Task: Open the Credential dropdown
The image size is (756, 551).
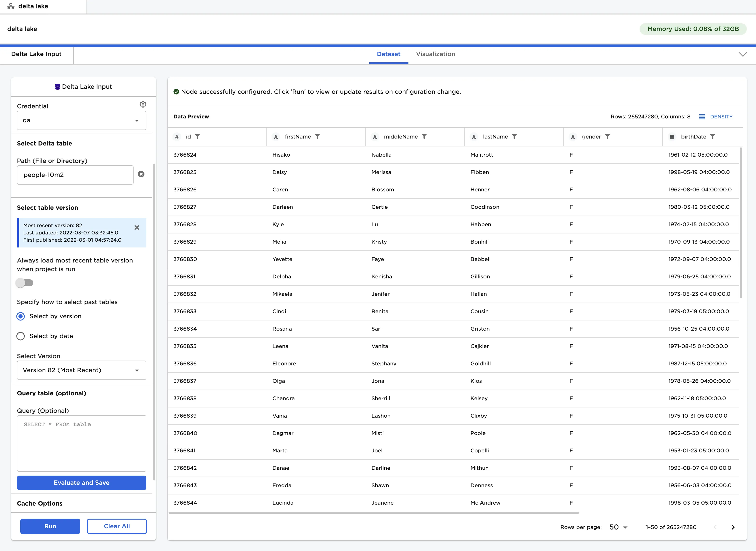Action: [x=81, y=120]
